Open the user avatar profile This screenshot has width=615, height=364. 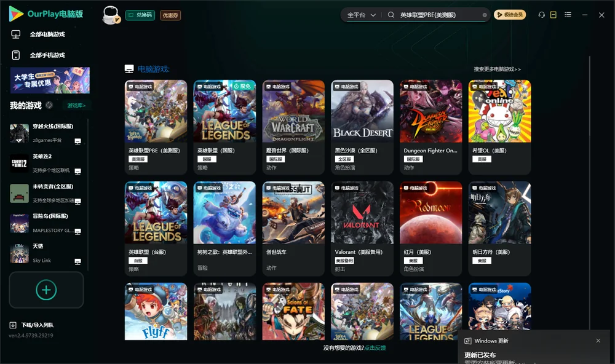pyautogui.click(x=111, y=15)
